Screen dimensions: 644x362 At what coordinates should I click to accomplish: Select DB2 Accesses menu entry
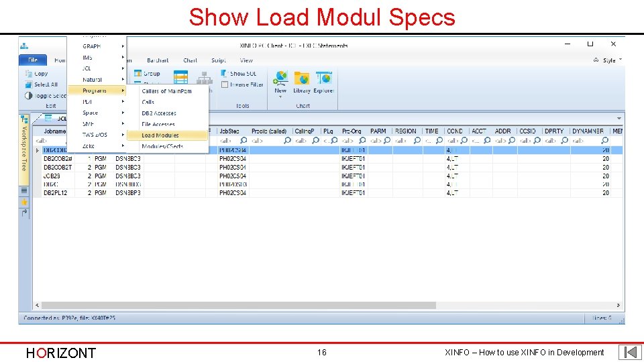167,113
